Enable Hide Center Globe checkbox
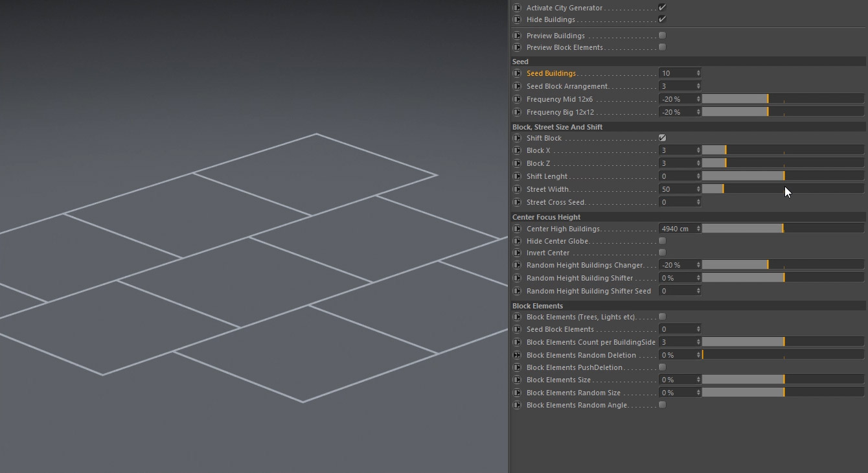This screenshot has height=473, width=868. click(662, 241)
